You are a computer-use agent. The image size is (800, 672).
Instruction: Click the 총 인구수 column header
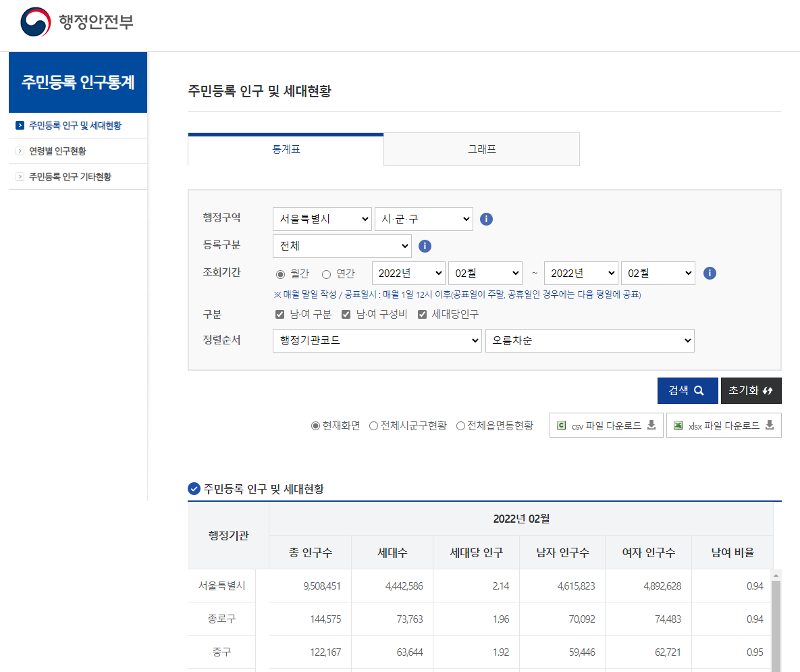[310, 552]
